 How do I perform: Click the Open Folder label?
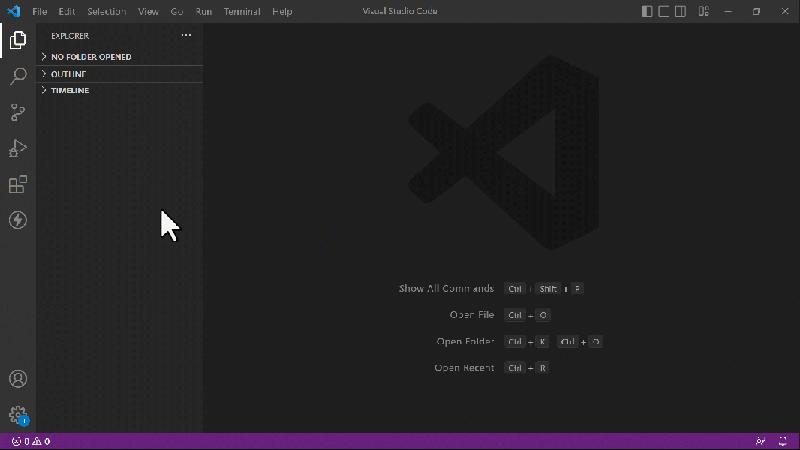[465, 341]
